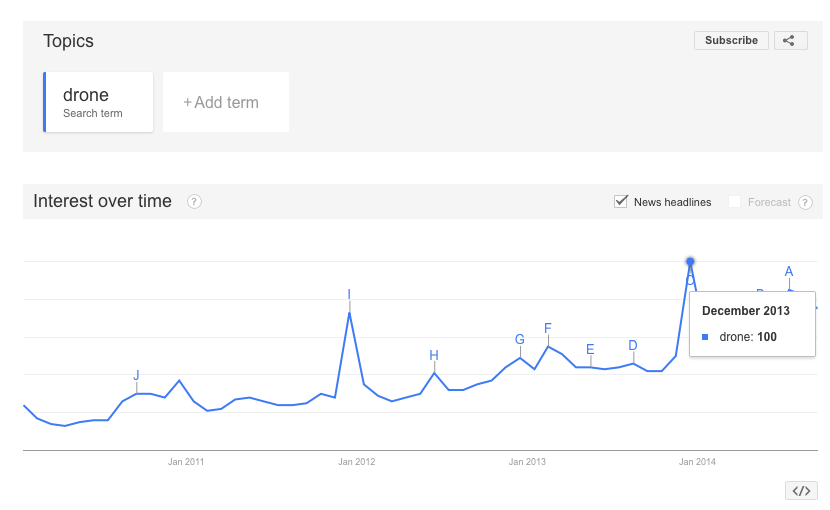Click news headline marker A

pos(789,272)
